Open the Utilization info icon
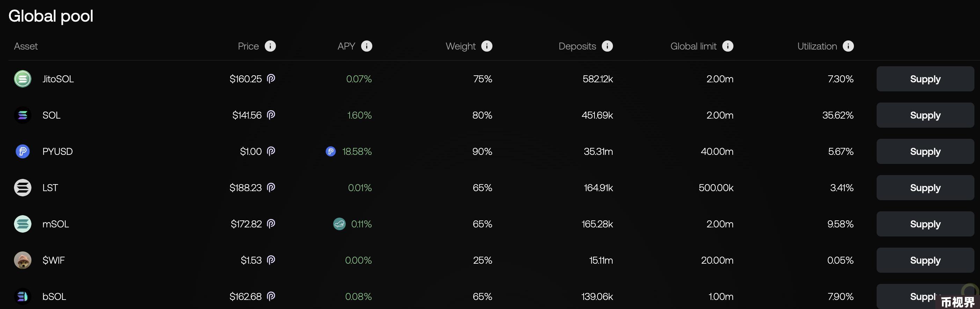 848,46
